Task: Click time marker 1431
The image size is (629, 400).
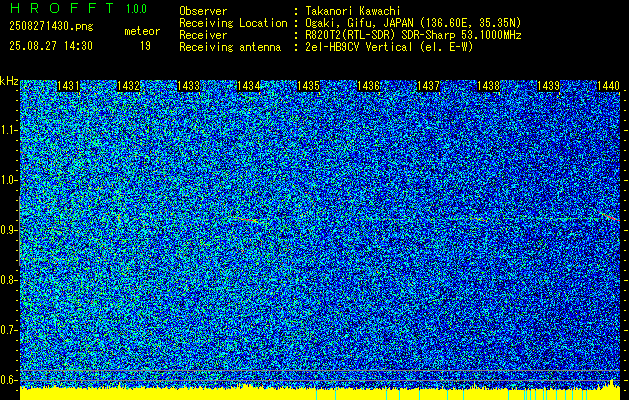Action: pyautogui.click(x=68, y=86)
